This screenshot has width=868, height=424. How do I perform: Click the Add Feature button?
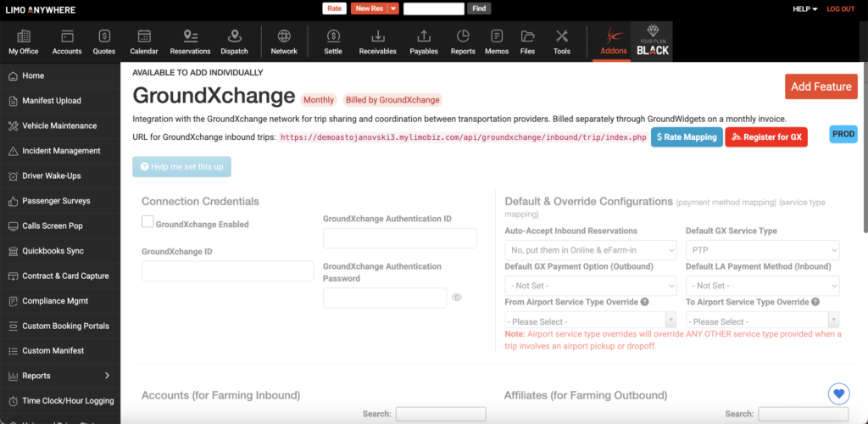click(x=821, y=86)
